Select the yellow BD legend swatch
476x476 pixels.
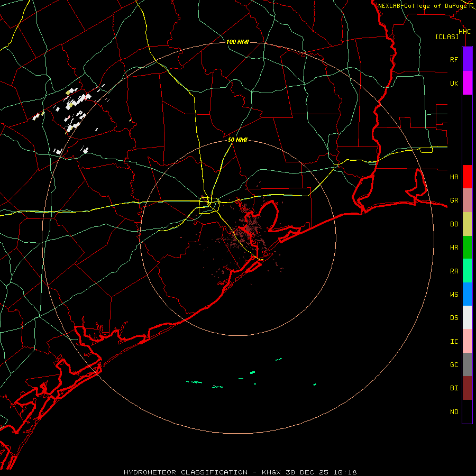click(467, 224)
